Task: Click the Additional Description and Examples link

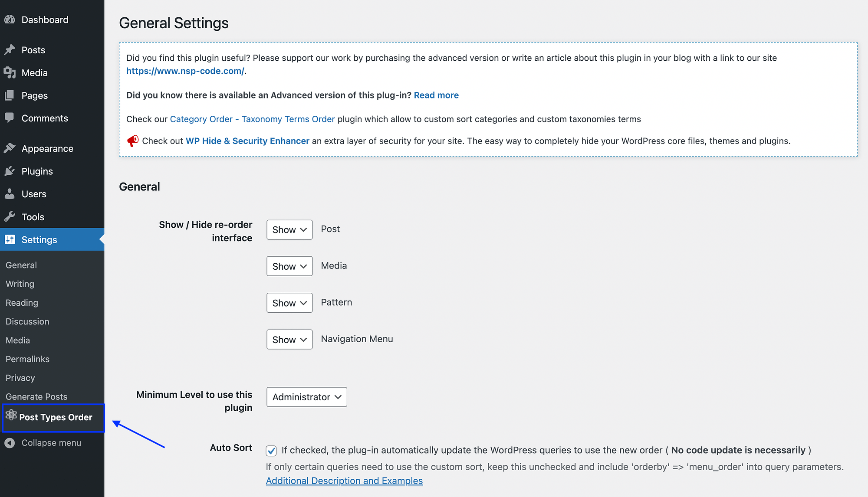Action: tap(345, 480)
